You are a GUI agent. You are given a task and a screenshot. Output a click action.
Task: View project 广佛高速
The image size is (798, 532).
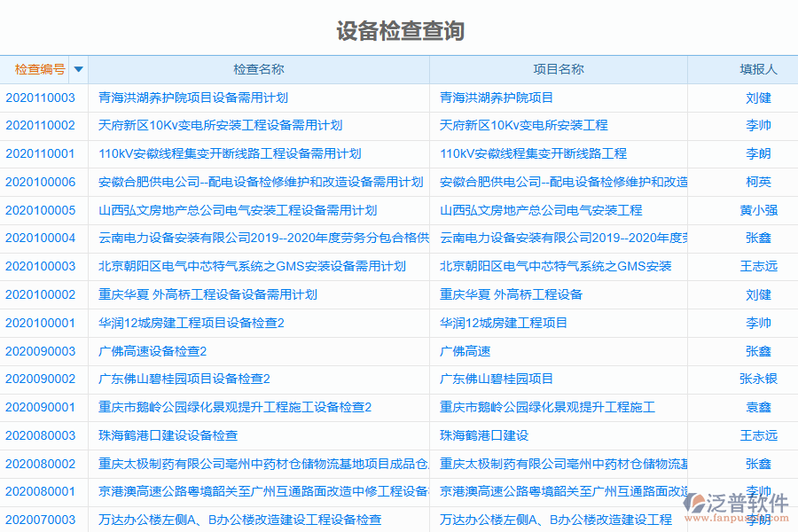pyautogui.click(x=462, y=350)
